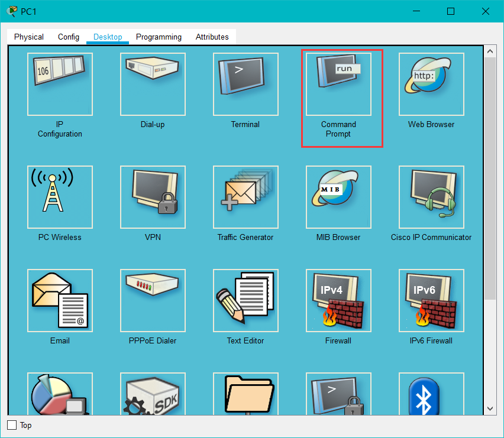Launch the Terminal app

click(245, 84)
